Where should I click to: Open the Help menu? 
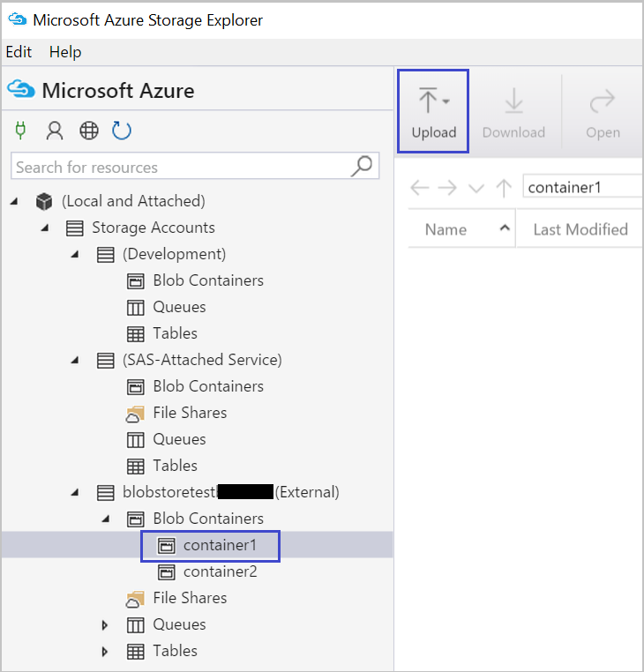pyautogui.click(x=65, y=52)
